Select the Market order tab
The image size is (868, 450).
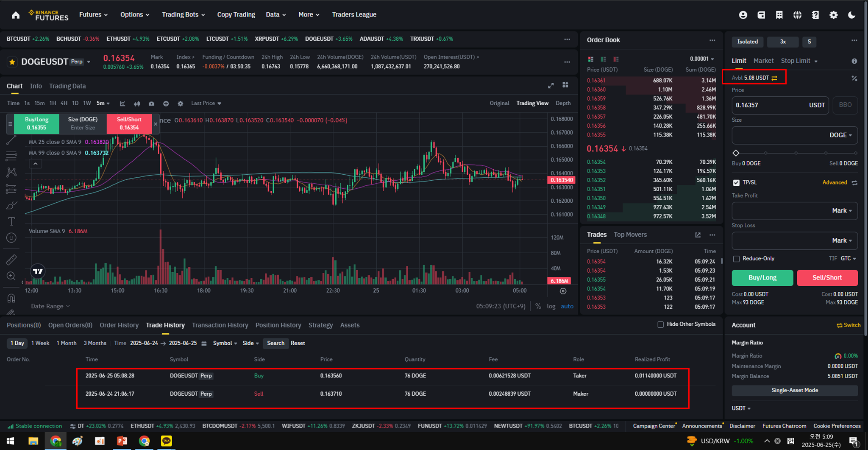763,61
